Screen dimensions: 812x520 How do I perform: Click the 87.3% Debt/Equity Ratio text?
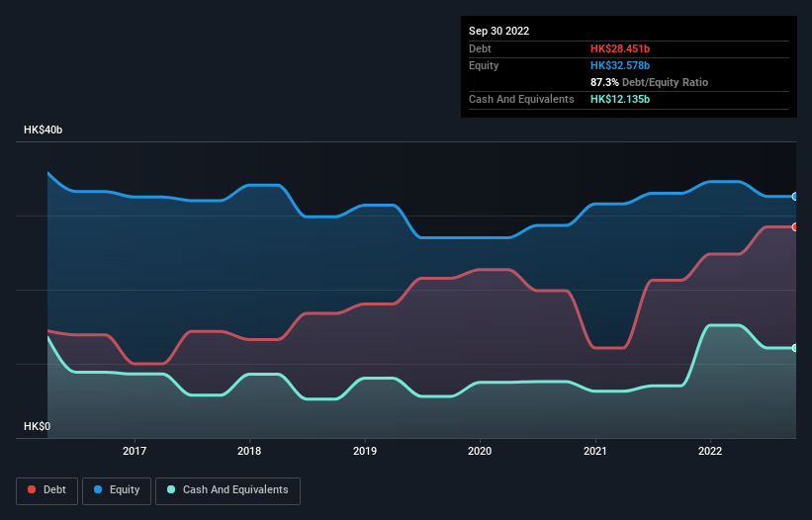649,82
